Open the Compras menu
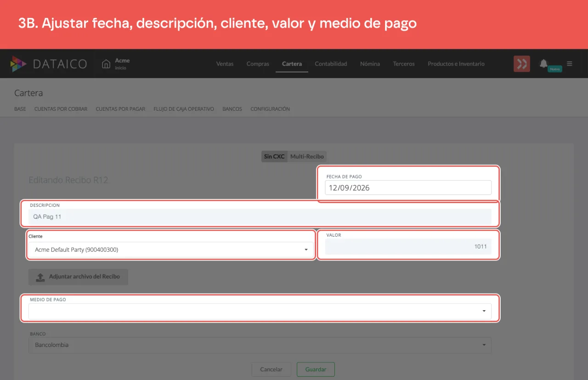The height and width of the screenshot is (380, 588). [258, 64]
